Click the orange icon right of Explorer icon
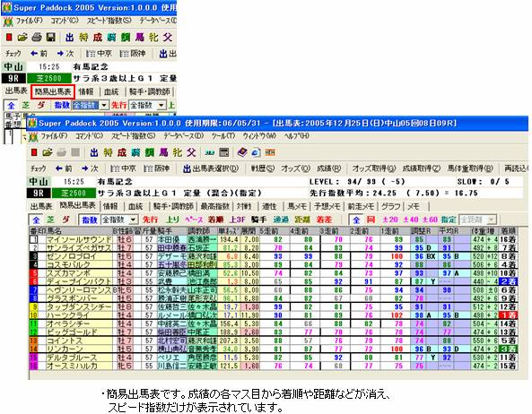 pos(270,153)
